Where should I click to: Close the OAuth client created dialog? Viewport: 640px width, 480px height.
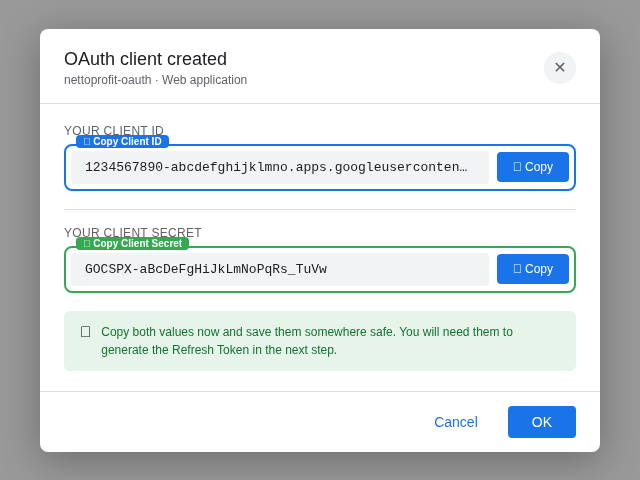[x=560, y=68]
